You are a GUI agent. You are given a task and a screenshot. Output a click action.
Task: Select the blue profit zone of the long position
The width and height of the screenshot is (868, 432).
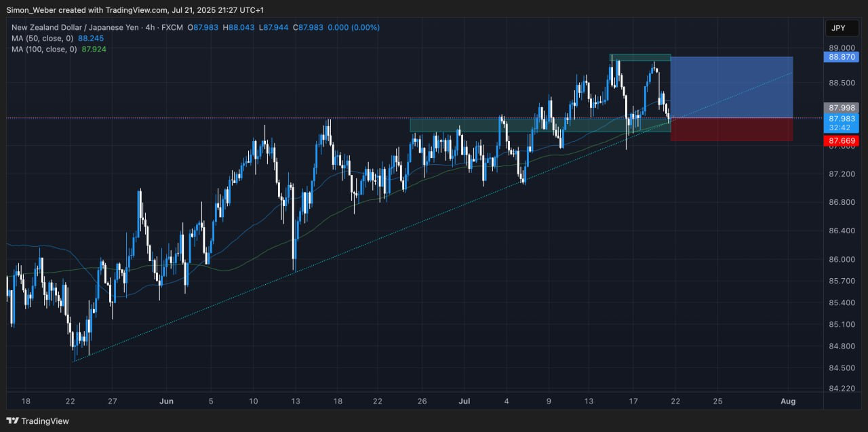(x=731, y=87)
